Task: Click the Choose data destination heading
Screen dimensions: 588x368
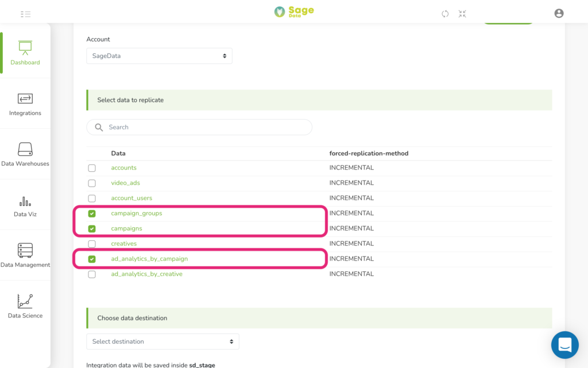Action: pos(133,318)
